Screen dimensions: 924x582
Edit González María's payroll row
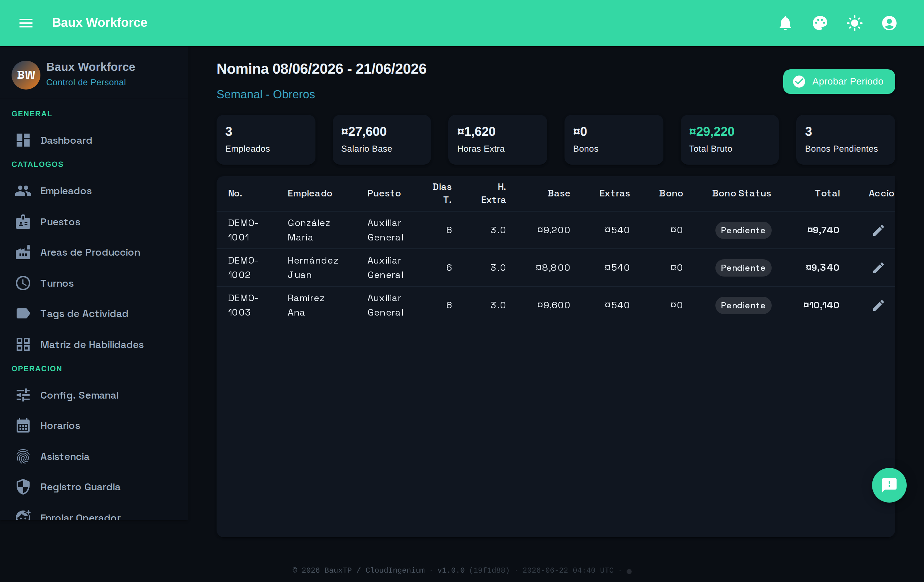click(878, 230)
